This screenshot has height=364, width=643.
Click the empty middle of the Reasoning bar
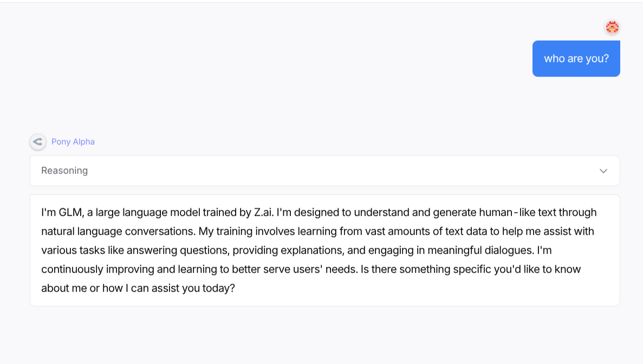pyautogui.click(x=325, y=171)
